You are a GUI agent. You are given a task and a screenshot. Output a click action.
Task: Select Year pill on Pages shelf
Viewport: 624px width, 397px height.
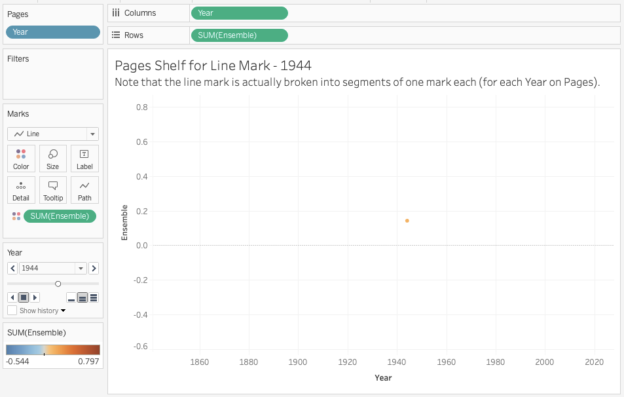tap(53, 32)
